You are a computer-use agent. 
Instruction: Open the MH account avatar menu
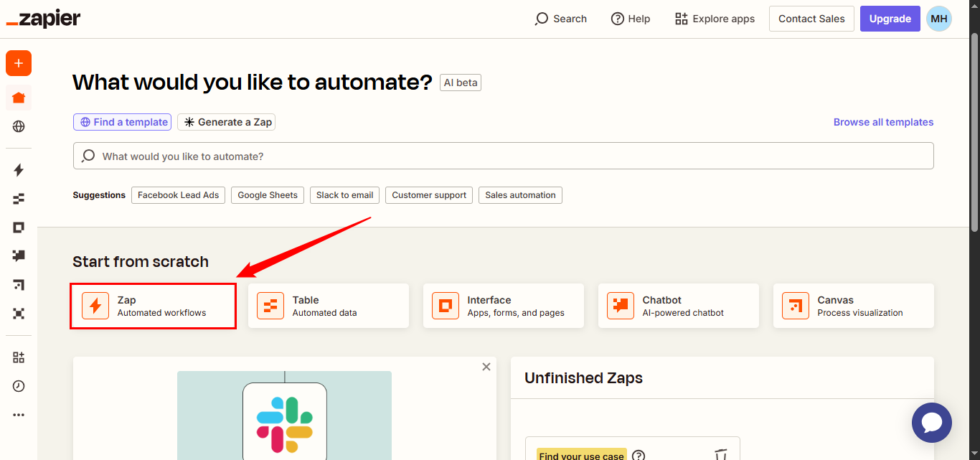point(939,19)
